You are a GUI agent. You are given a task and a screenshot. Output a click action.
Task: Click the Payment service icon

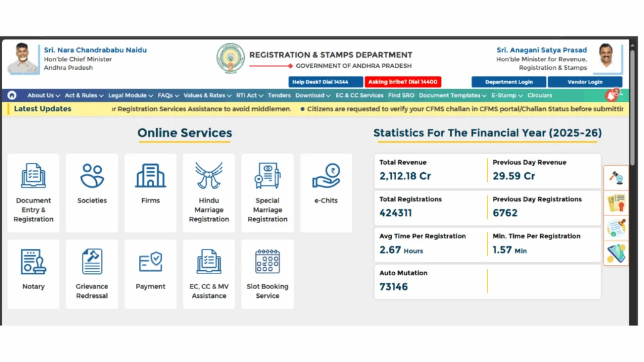coord(150,262)
